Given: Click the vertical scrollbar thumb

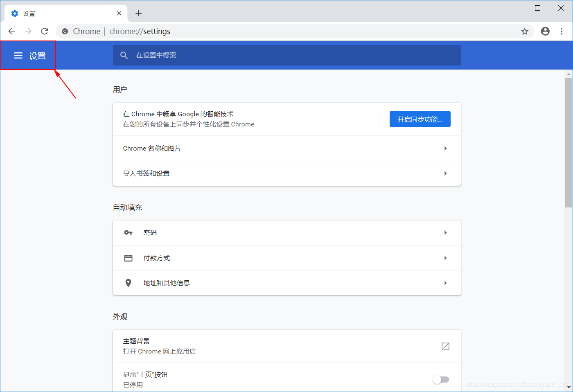Looking at the screenshot, I should (568, 143).
